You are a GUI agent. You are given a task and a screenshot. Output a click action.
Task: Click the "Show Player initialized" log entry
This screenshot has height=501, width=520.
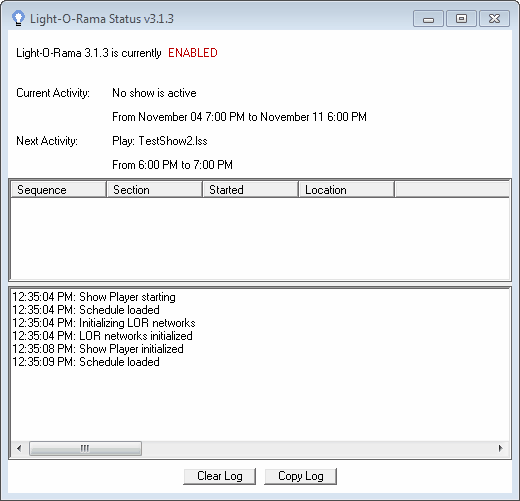click(x=98, y=349)
